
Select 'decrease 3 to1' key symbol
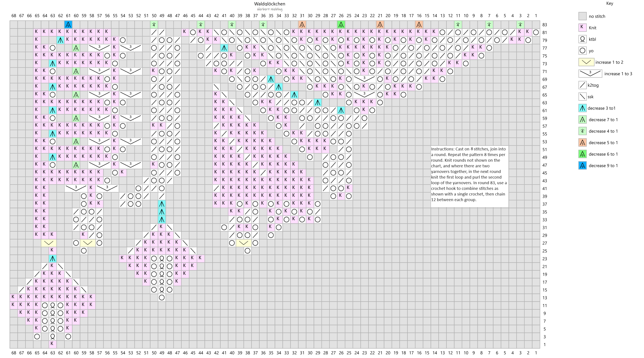click(582, 108)
